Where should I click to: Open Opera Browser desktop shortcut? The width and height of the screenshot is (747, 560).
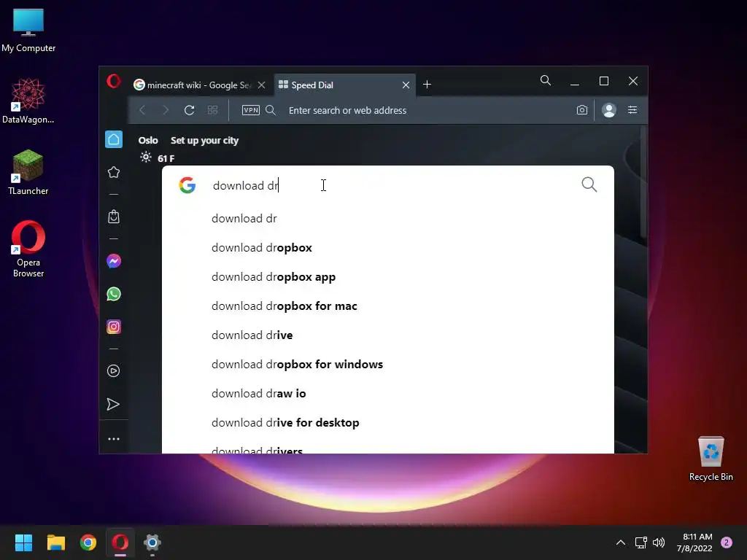[28, 249]
